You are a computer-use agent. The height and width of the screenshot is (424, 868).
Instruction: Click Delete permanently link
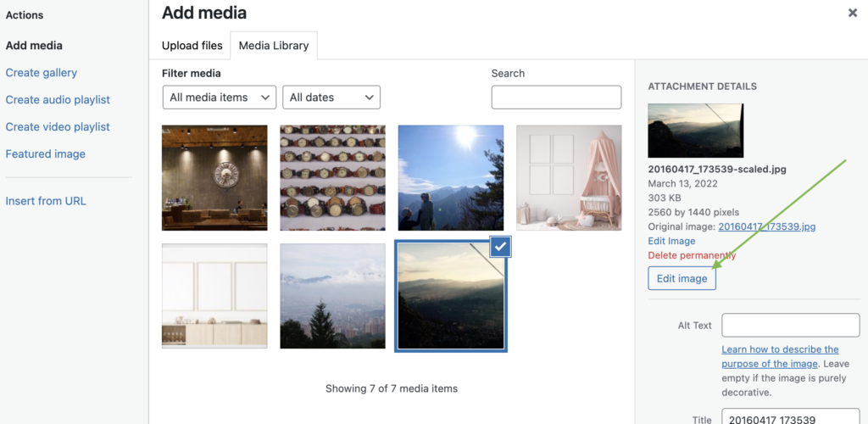click(692, 256)
